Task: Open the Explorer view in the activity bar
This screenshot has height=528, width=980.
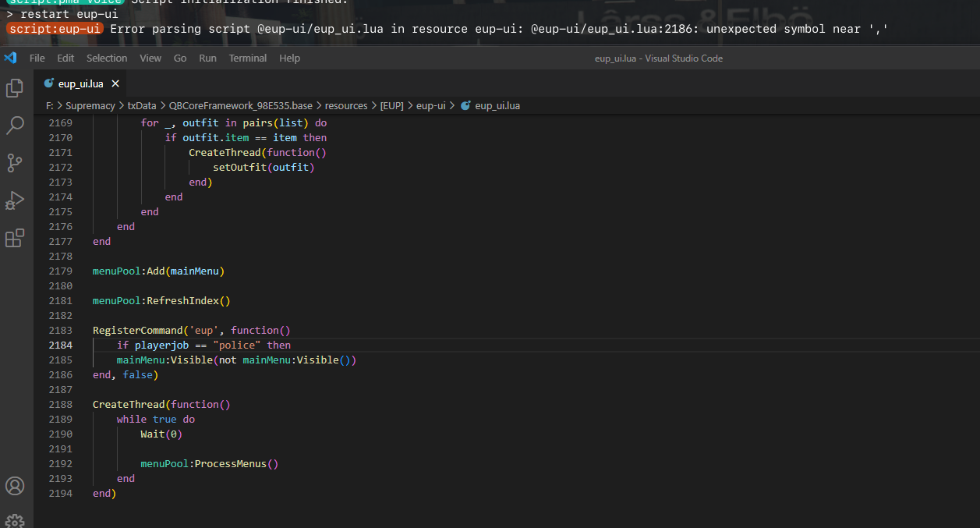Action: pos(14,88)
